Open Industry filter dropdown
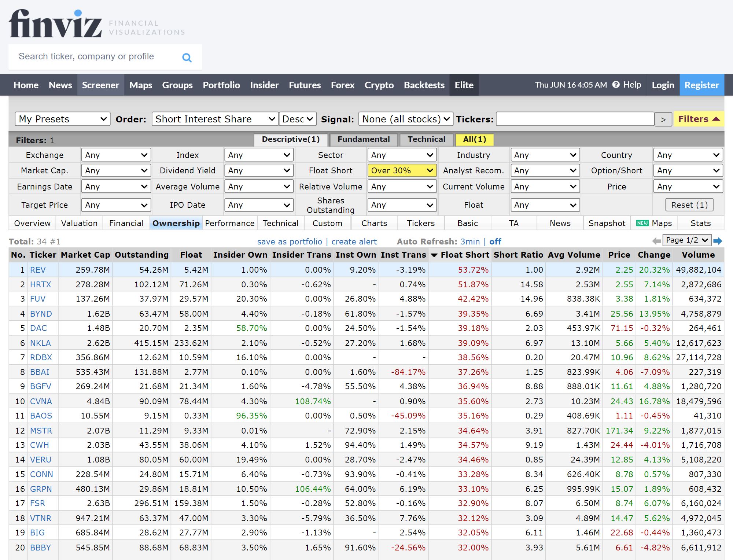733x560 pixels. point(545,155)
